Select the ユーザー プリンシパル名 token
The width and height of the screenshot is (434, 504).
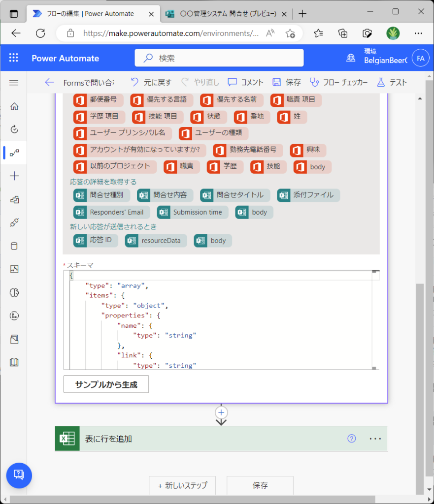click(122, 133)
